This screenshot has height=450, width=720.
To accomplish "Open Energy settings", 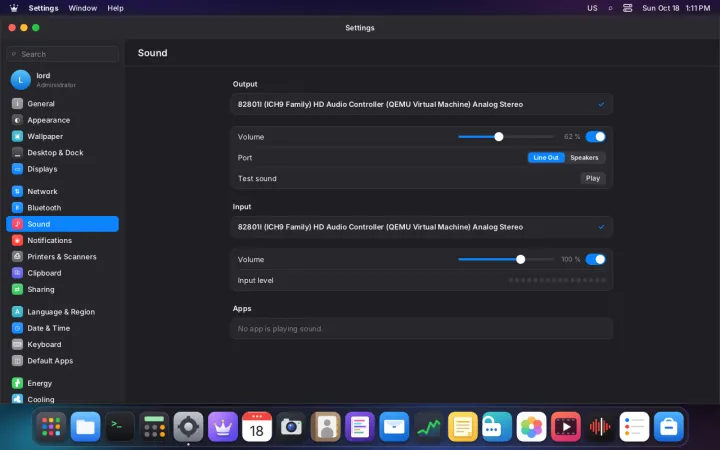I will [x=62, y=383].
